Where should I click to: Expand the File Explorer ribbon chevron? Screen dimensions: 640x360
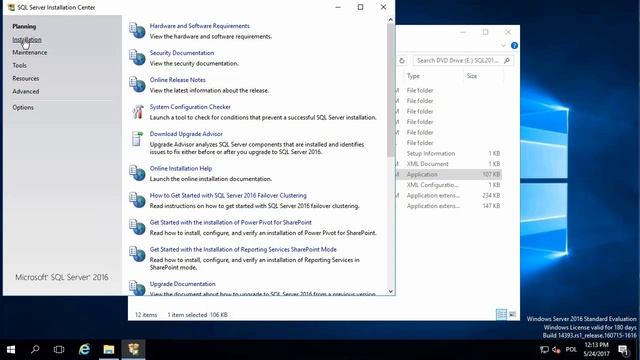pos(503,46)
